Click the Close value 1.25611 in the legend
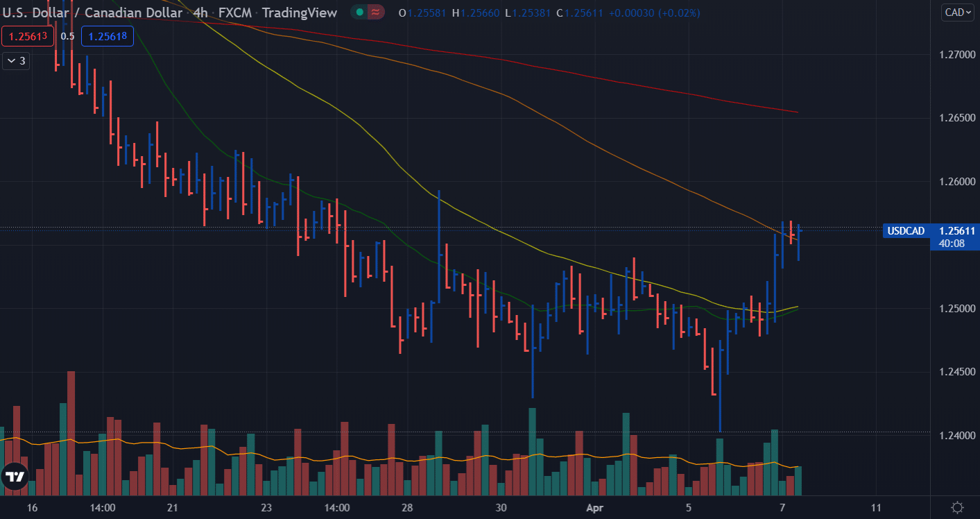Image resolution: width=980 pixels, height=519 pixels. click(x=585, y=13)
